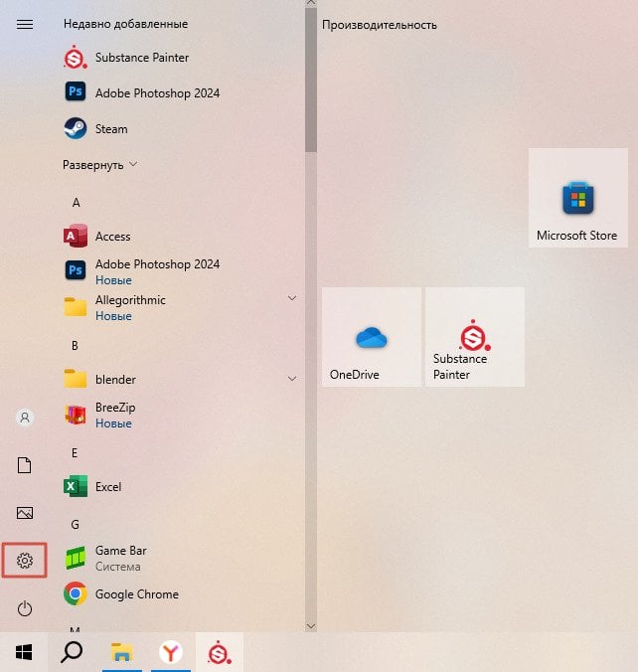The height and width of the screenshot is (672, 638).
Task: Open the hamburger menu in Start
Action: pyautogui.click(x=25, y=25)
